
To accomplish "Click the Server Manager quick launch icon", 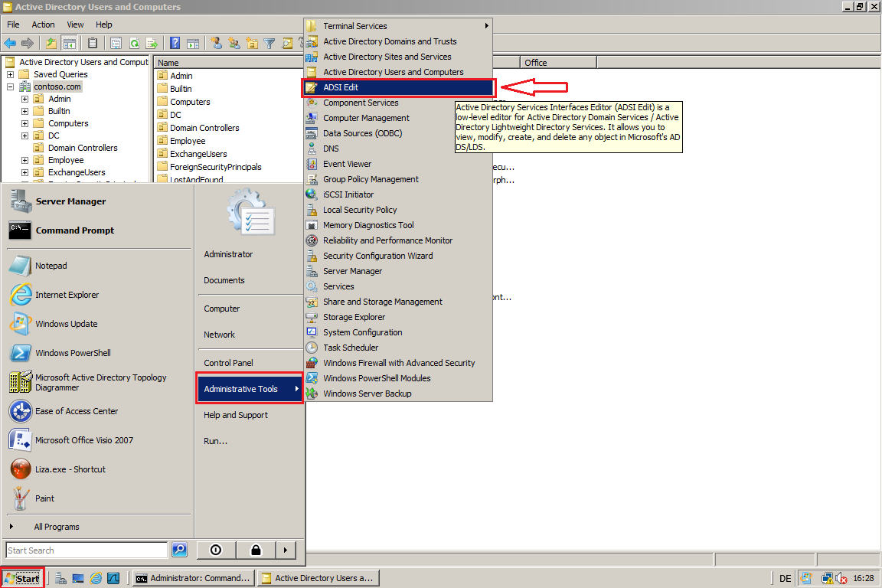I will (60, 578).
